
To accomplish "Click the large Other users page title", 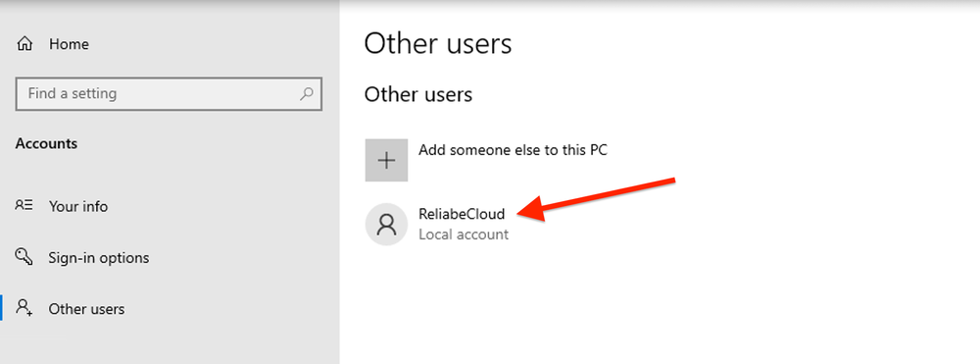I will (437, 44).
